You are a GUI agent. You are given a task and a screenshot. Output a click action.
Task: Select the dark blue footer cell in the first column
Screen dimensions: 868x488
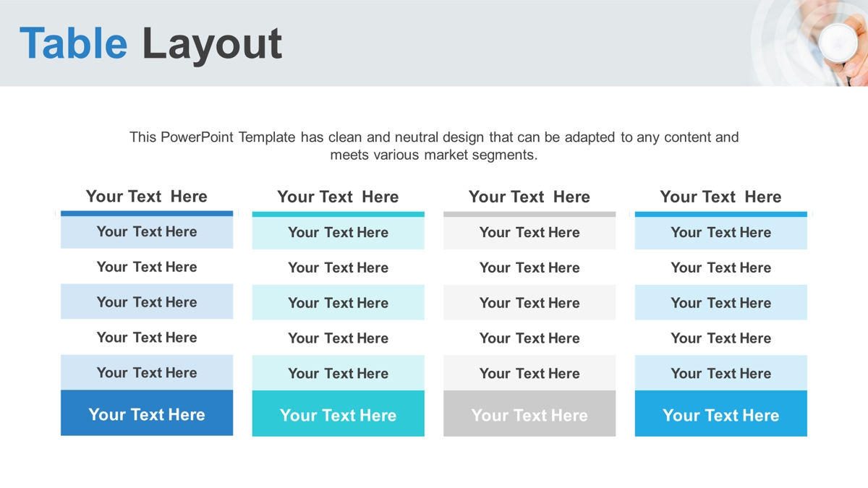click(147, 413)
